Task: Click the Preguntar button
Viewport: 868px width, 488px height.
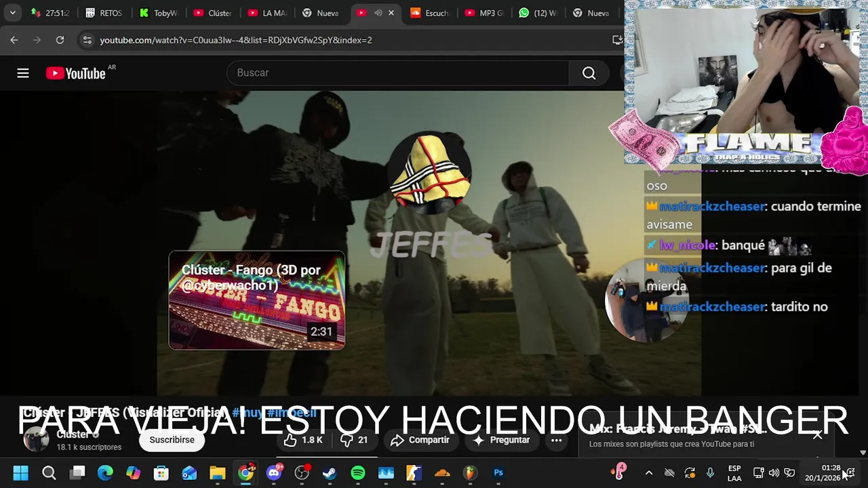Action: click(501, 440)
